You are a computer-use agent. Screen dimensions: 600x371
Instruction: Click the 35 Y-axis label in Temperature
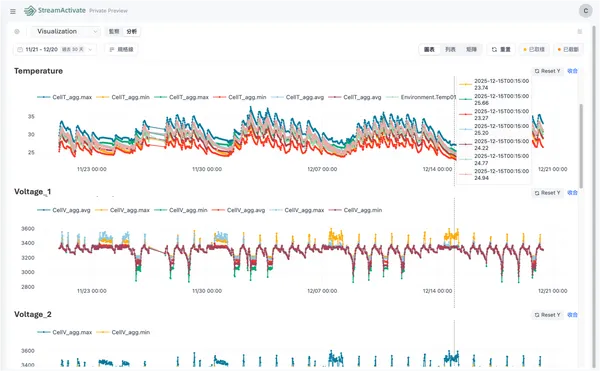31,117
